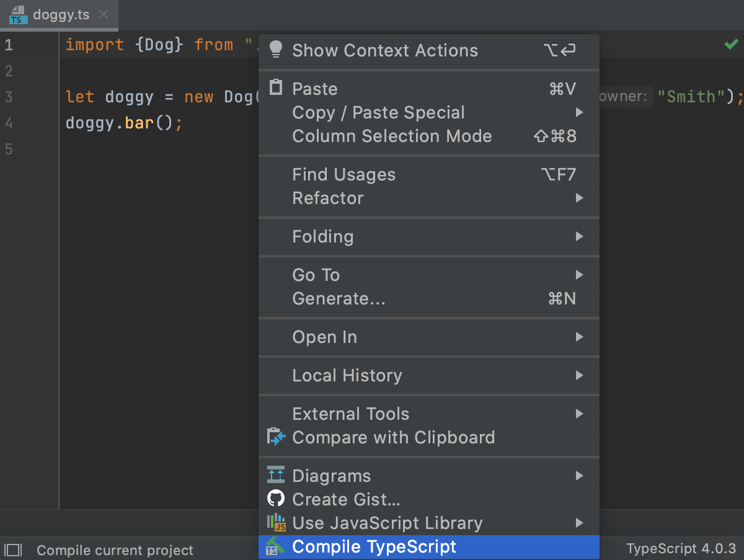This screenshot has width=744, height=560.
Task: Switch to the doggy.ts editor tab
Action: [61, 15]
